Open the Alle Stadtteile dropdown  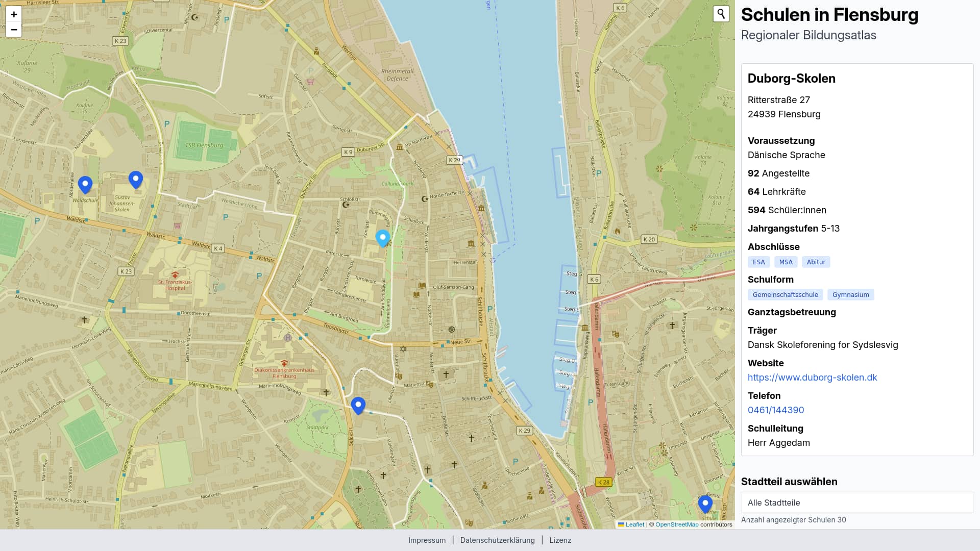(x=856, y=503)
